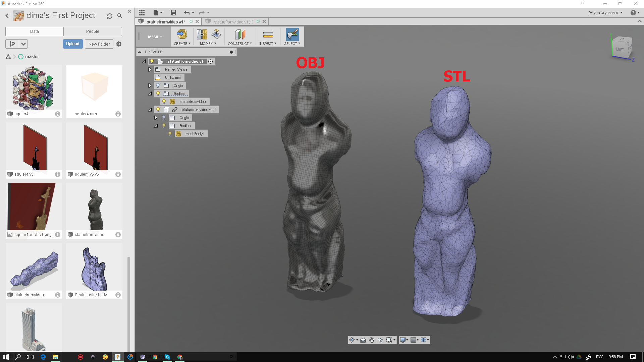Open the Offset Plane construct tool
Screen dimensions: 644x362
[x=240, y=34]
